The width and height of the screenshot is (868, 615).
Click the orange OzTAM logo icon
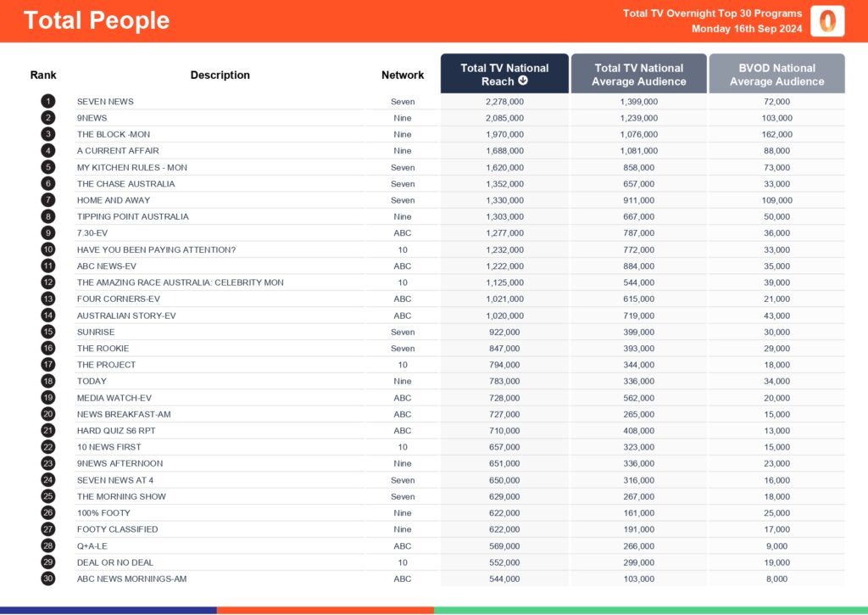[x=826, y=21]
